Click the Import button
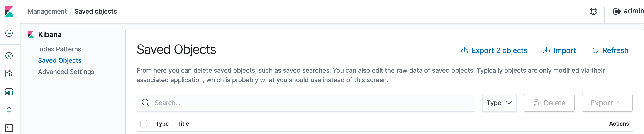The height and width of the screenshot is (134, 644). [559, 50]
